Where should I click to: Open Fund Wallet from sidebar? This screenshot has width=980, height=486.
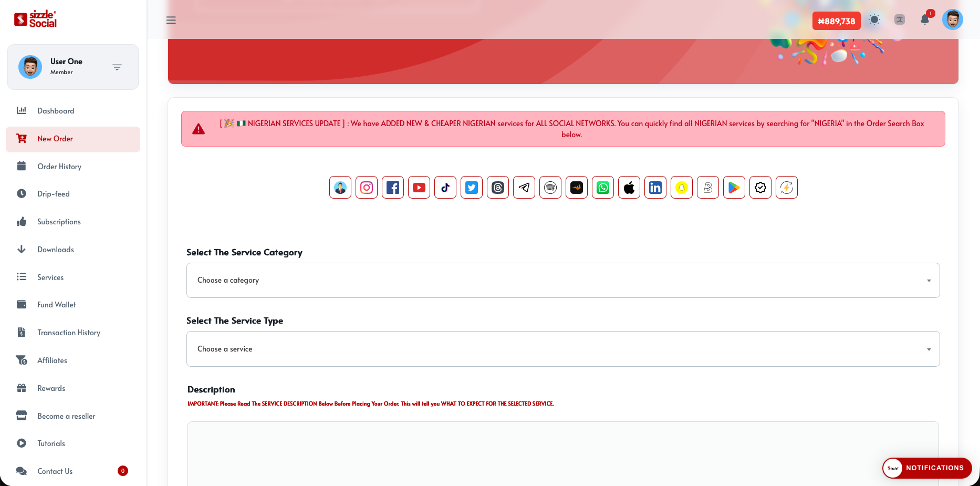click(56, 305)
